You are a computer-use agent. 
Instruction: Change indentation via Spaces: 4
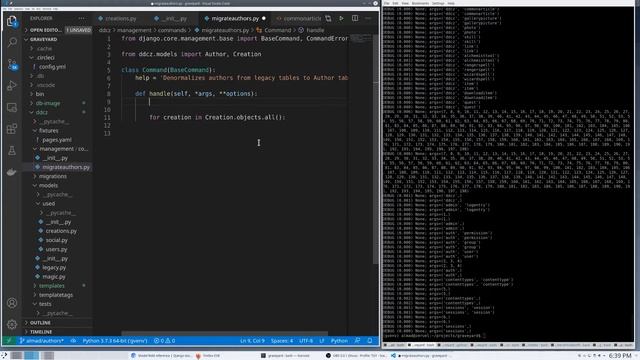[x=282, y=340]
